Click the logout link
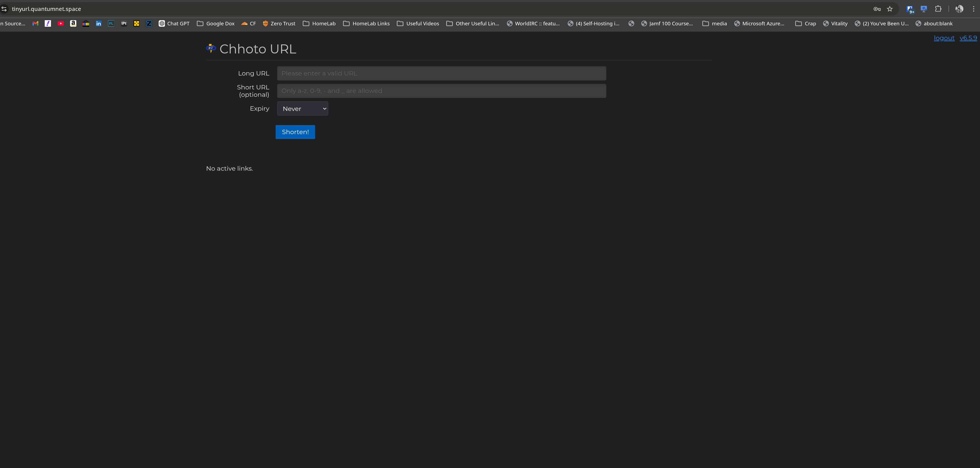 [x=944, y=38]
